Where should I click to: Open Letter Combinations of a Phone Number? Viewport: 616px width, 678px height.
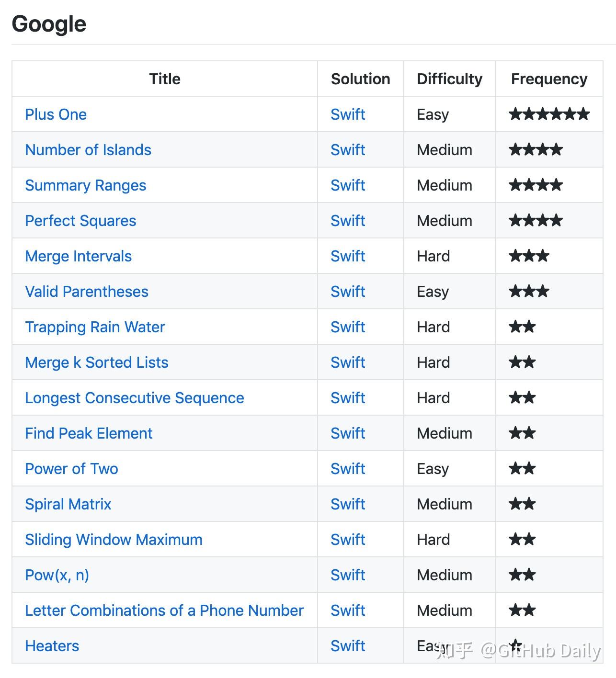coord(164,610)
